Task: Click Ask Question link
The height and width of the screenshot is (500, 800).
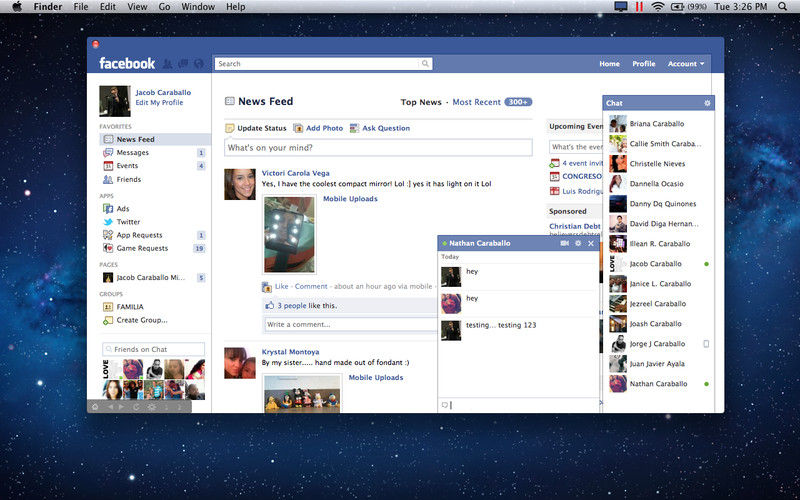Action: [x=386, y=128]
